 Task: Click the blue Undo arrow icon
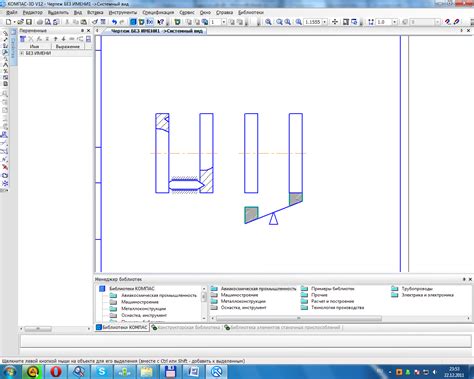[x=114, y=22]
